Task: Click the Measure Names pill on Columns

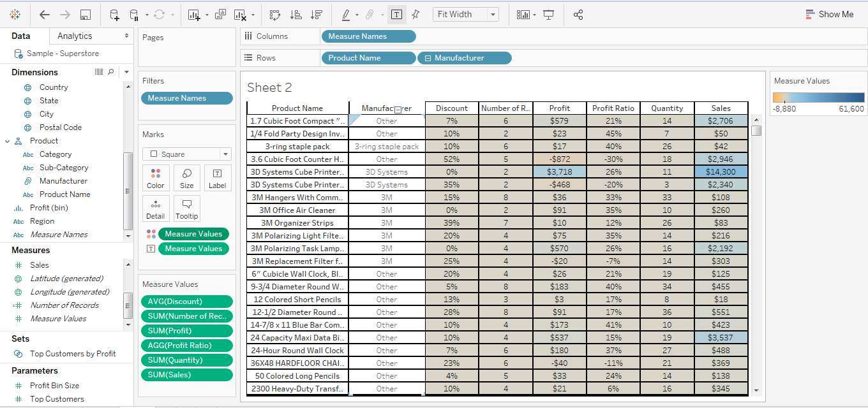Action: 369,36
